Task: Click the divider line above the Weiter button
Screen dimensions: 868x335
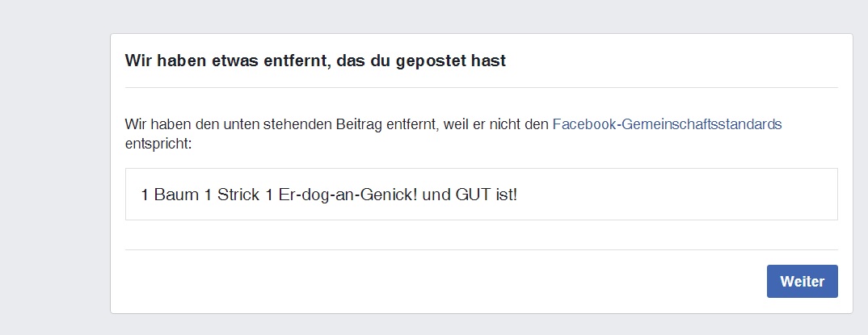Action: (x=481, y=250)
